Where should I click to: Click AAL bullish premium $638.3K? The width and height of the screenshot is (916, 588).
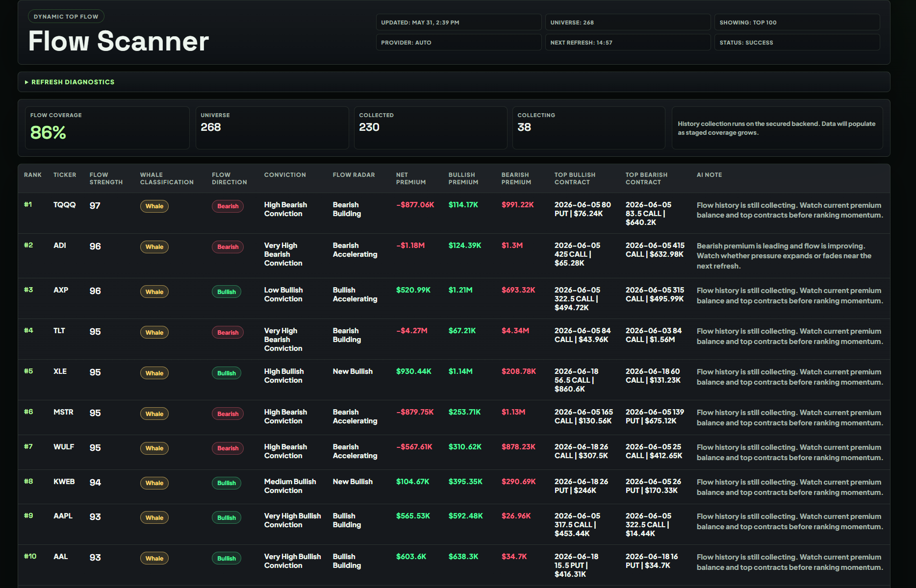[x=463, y=557]
